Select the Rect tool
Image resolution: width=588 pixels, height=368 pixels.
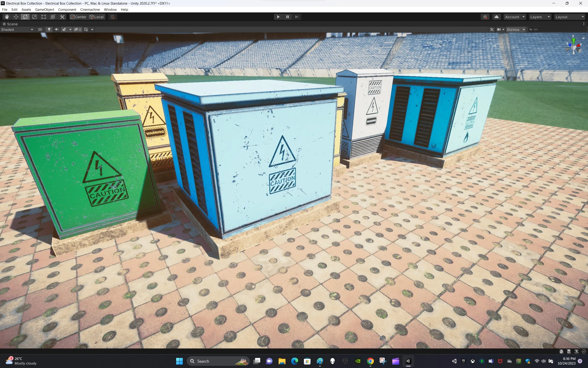click(44, 17)
